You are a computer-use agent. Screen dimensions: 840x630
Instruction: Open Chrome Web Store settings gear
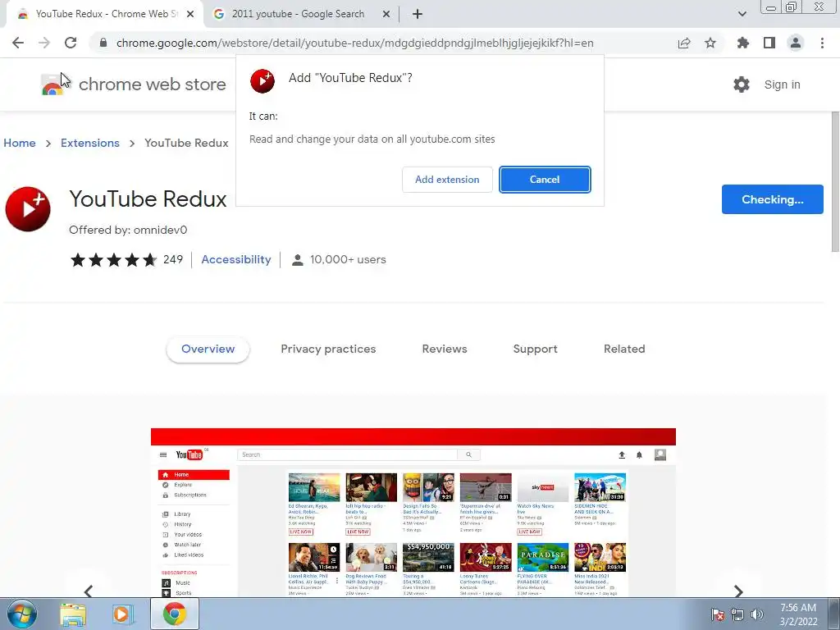click(x=742, y=84)
